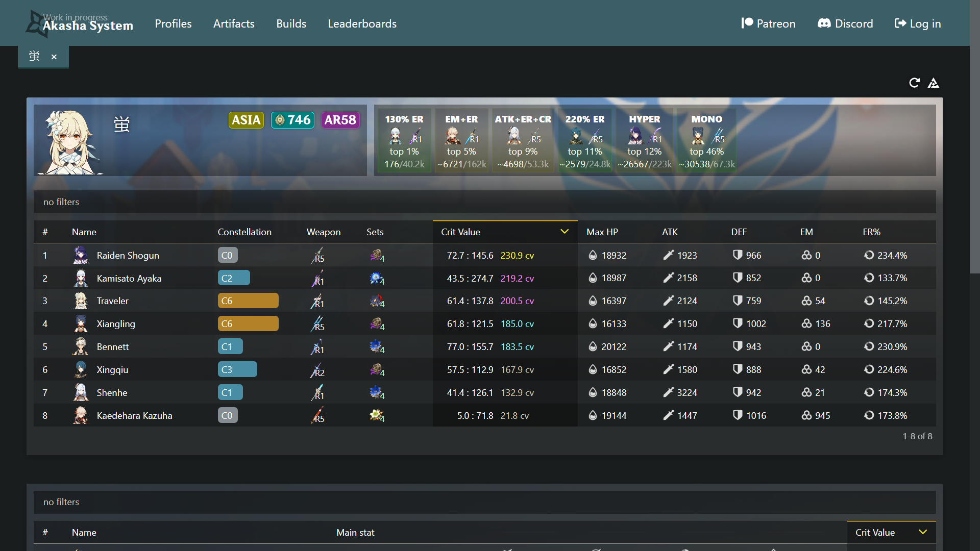Click Xiangling's artifact set icon
This screenshot has width=980, height=551.
tap(377, 323)
